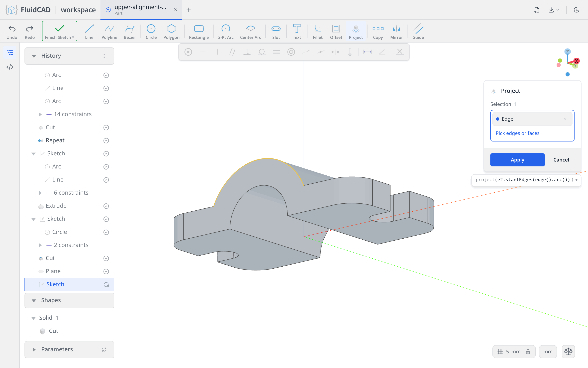
Task: Select the Copy pattern tool
Action: (378, 32)
